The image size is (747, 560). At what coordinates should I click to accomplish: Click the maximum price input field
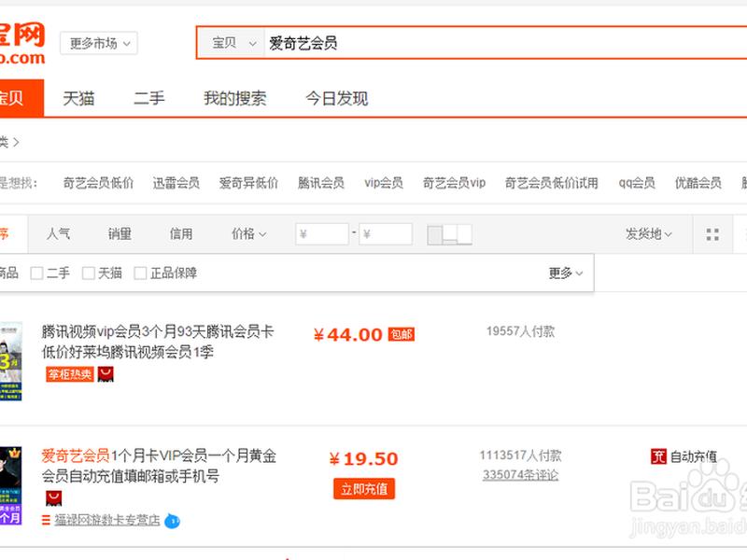(x=386, y=234)
